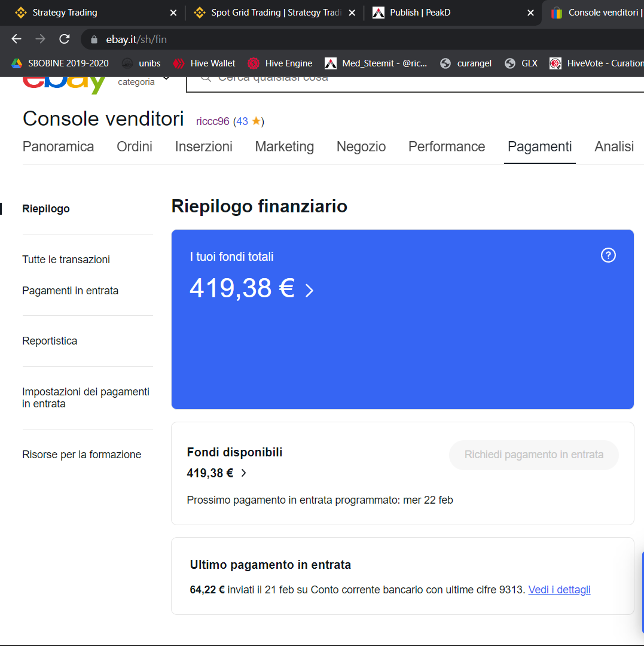The width and height of the screenshot is (644, 646).
Task: Open the Hive Wallet bookmark
Action: pyautogui.click(x=205, y=63)
